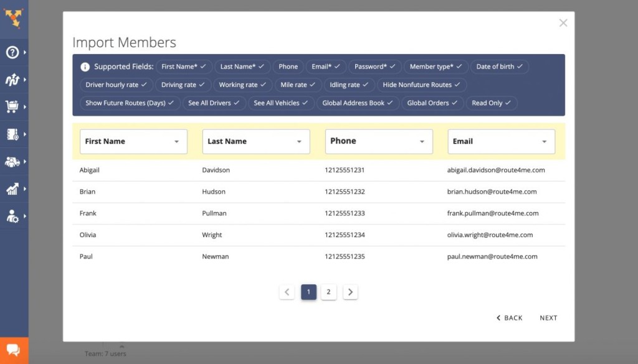638x364 pixels.
Task: Click the BACK button
Action: [510, 318]
